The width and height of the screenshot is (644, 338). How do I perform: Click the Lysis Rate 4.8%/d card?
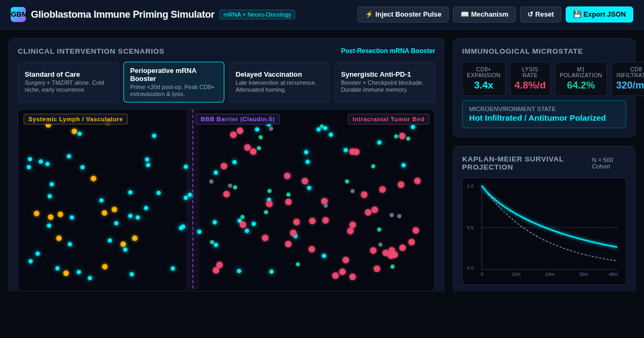(x=530, y=79)
